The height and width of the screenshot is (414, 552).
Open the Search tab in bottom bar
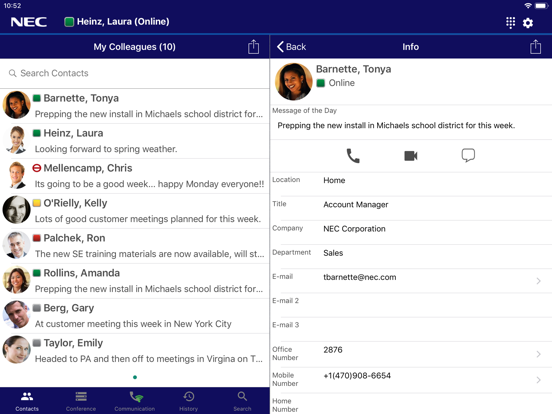click(242, 401)
